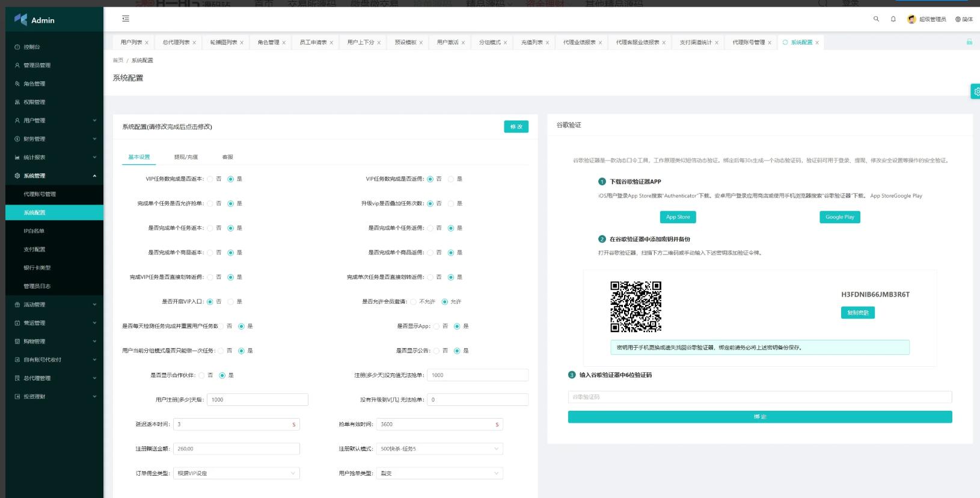Image resolution: width=980 pixels, height=498 pixels.
Task: Collapse the sidebar with the hamburger icon
Action: tap(126, 19)
